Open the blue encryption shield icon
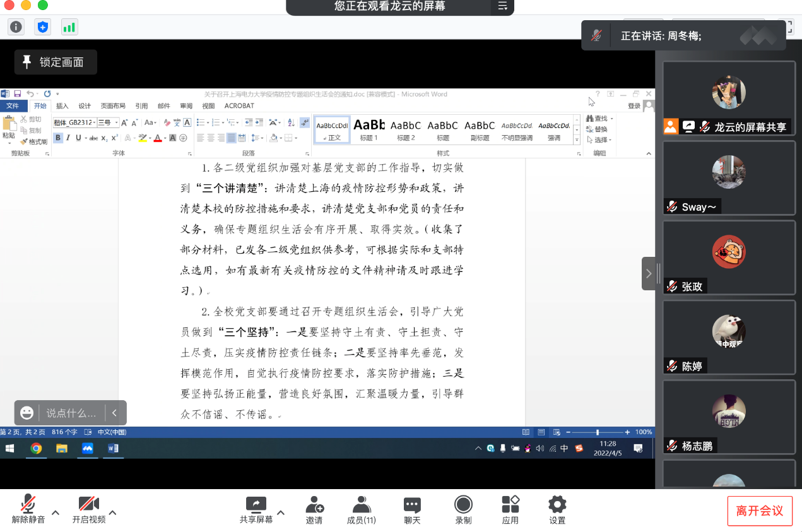 pyautogui.click(x=42, y=27)
